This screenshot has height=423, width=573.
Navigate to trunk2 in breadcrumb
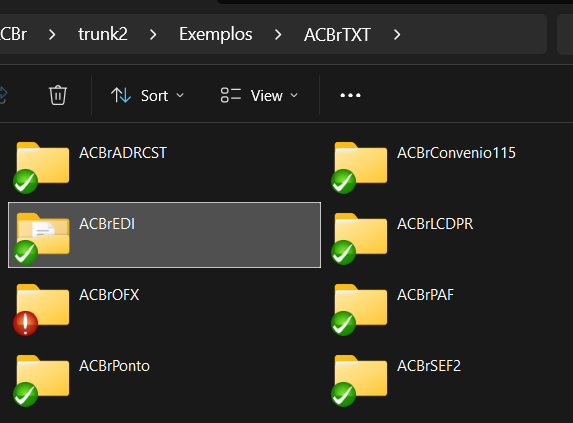pyautogui.click(x=103, y=34)
